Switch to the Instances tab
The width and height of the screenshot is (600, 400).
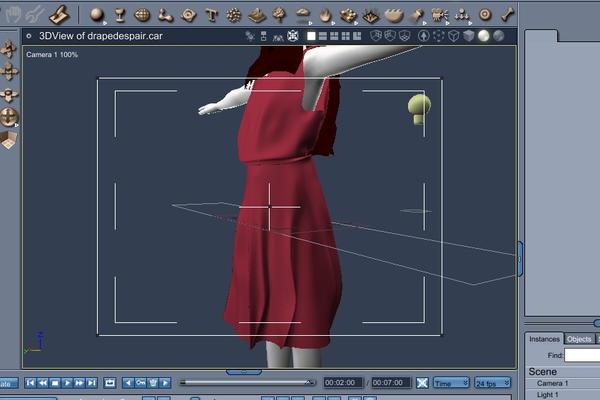[x=544, y=339]
